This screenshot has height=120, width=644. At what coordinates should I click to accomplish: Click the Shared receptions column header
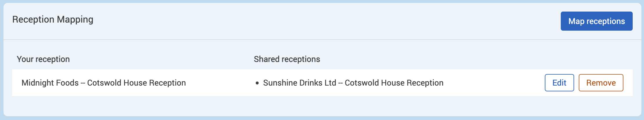point(287,59)
